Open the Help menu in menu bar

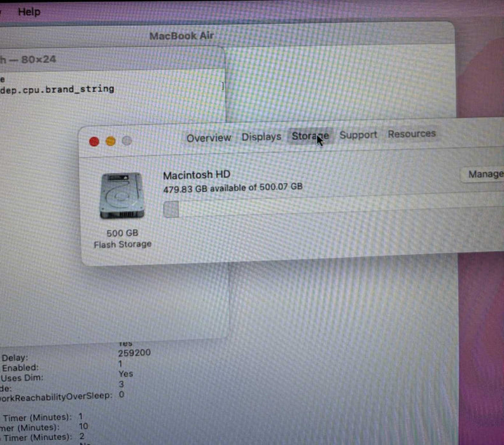pyautogui.click(x=29, y=12)
